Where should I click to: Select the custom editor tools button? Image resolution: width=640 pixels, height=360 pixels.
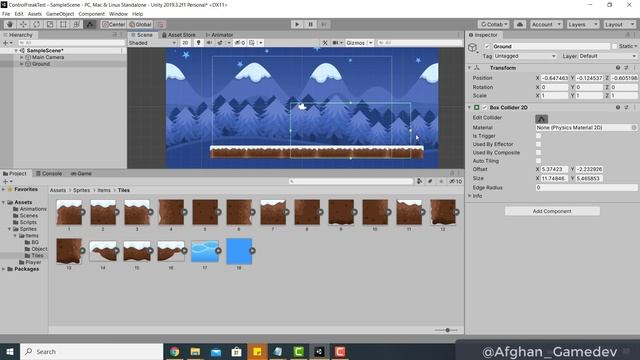point(90,24)
